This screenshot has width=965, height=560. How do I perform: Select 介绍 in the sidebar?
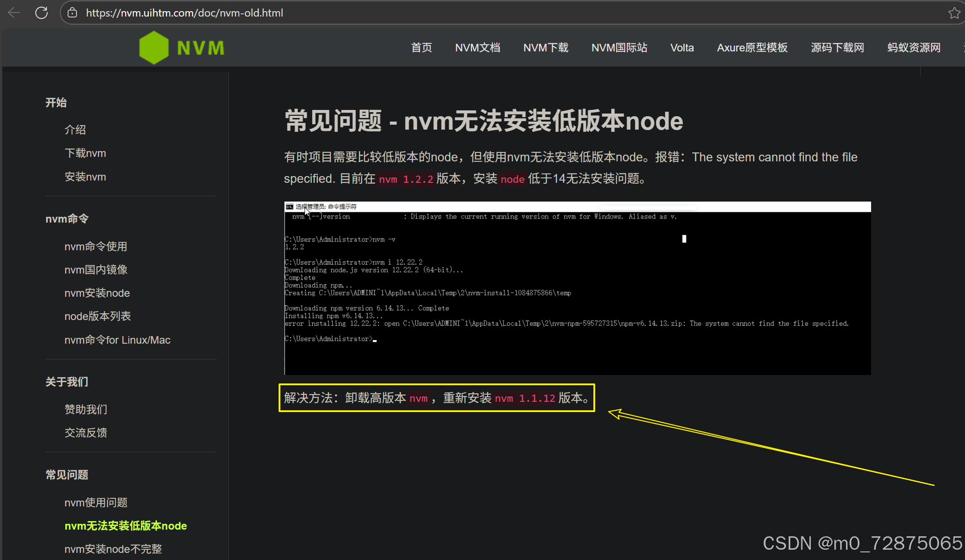tap(75, 130)
